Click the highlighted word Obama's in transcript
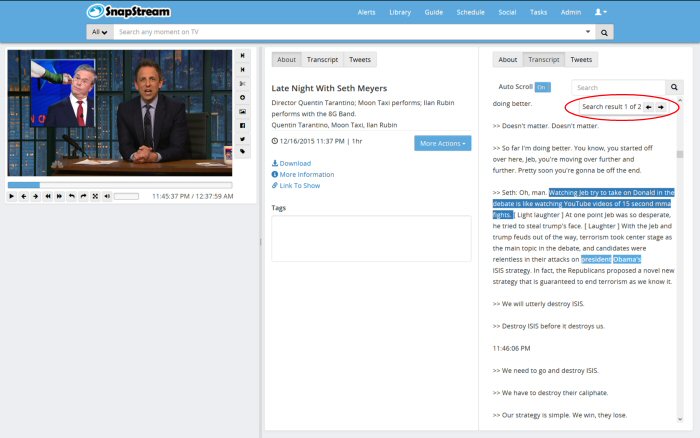Viewport: 700px width, 438px height. point(627,259)
